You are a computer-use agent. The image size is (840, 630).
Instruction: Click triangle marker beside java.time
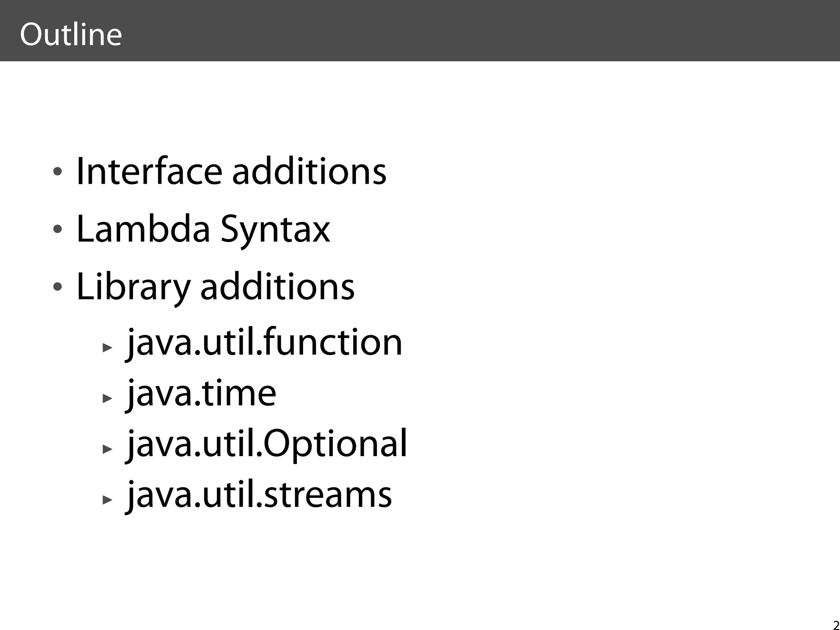[x=107, y=398]
